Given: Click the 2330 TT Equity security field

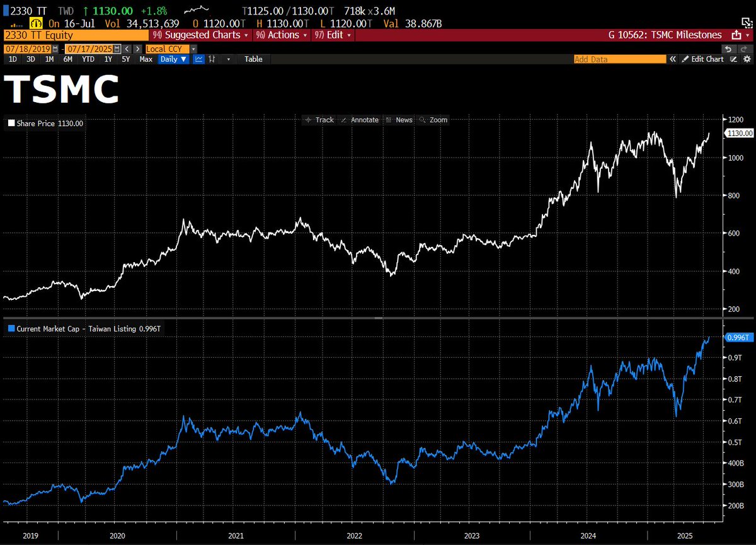Looking at the screenshot, I should coord(76,35).
